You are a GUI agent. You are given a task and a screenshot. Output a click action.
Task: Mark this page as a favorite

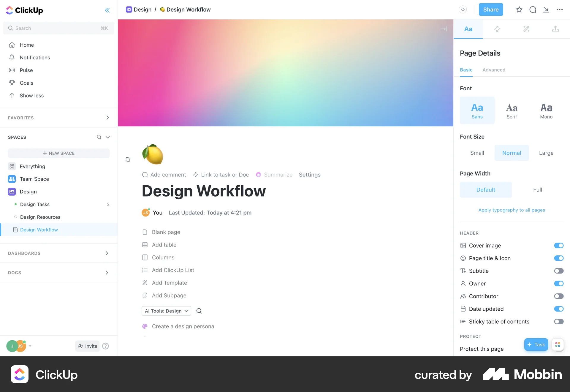[x=519, y=10]
